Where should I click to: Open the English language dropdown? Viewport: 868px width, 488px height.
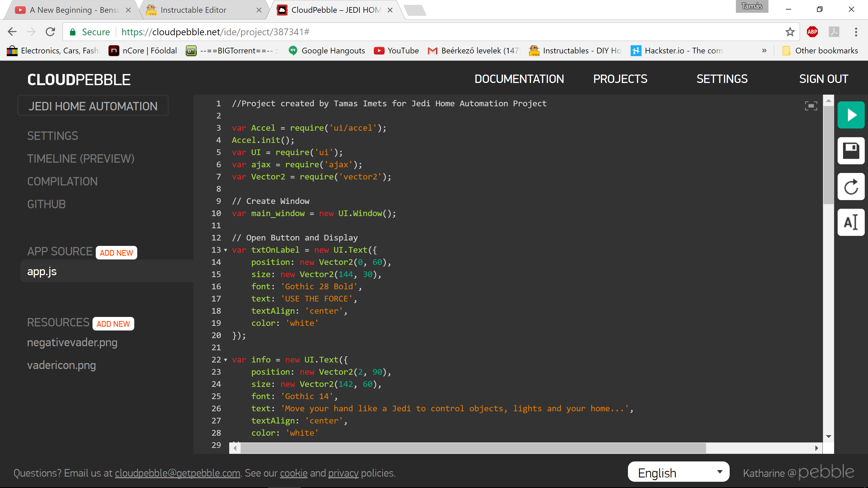(x=678, y=473)
